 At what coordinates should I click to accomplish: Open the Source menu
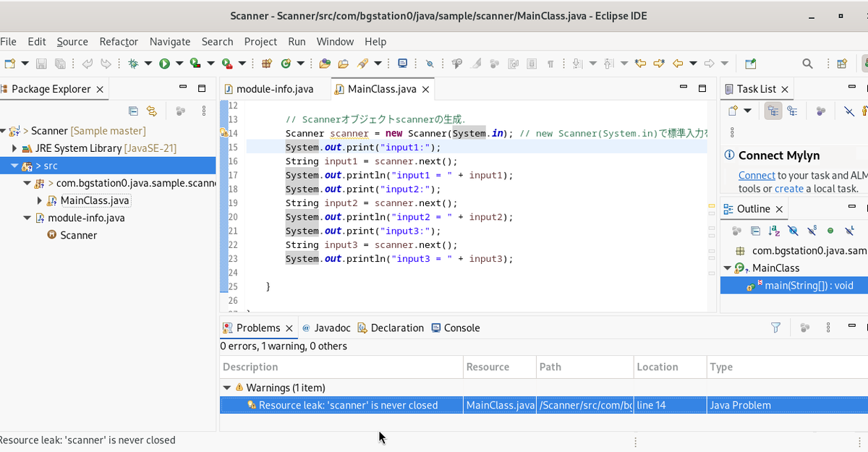pos(72,41)
